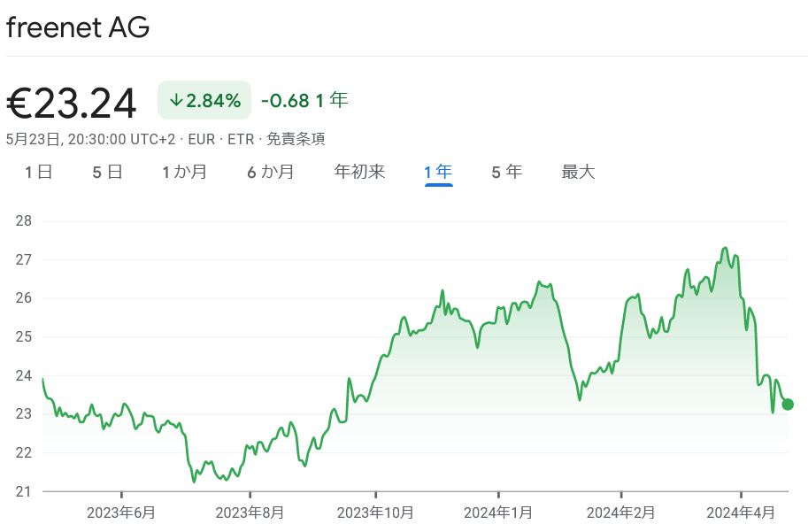
Task: Click the green ↓2.84% change badge
Action: 204,100
